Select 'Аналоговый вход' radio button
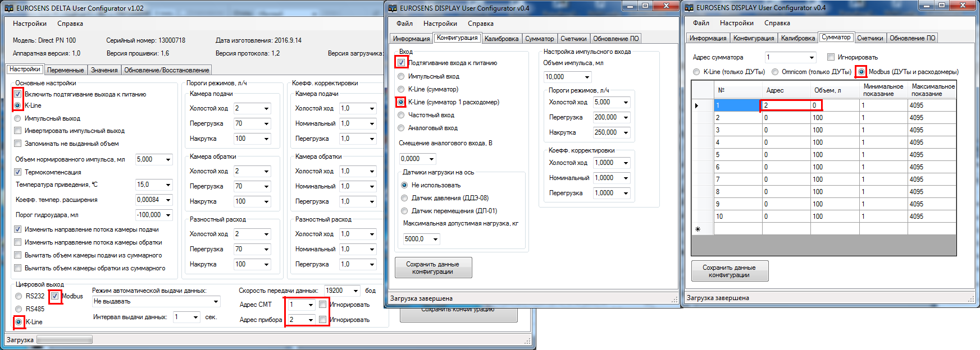The width and height of the screenshot is (980, 350). 401,128
